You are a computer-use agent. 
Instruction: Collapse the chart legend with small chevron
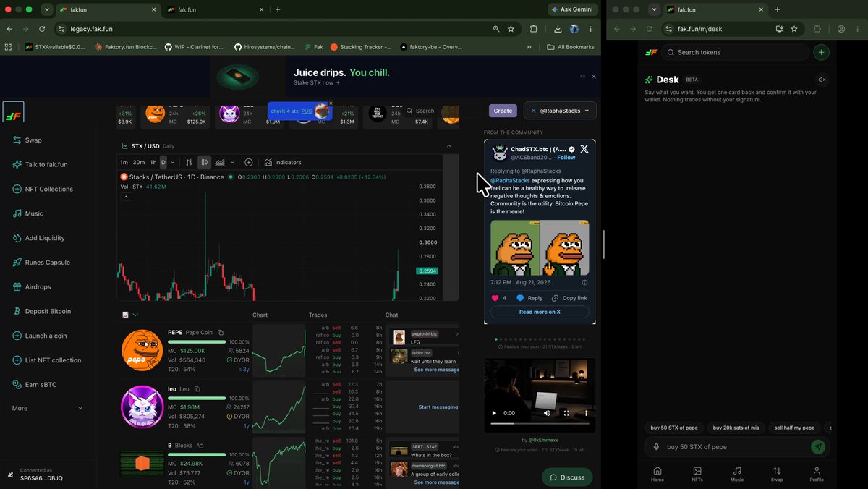point(126,197)
